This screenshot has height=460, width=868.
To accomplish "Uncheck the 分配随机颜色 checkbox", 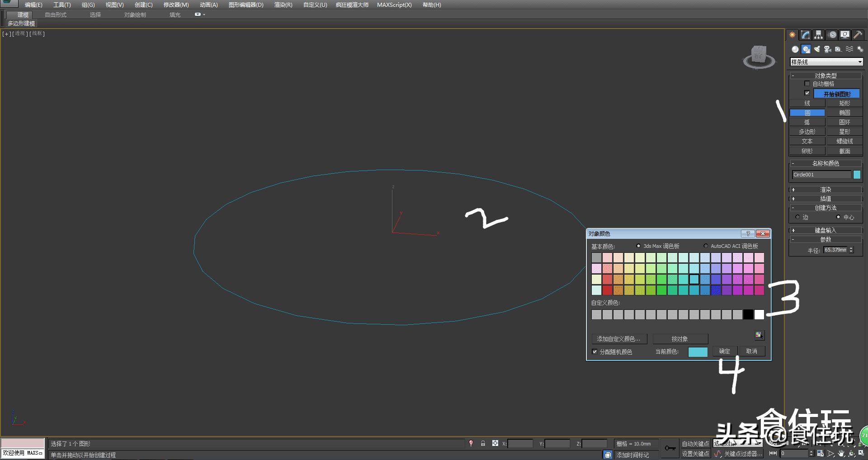I will coord(594,351).
